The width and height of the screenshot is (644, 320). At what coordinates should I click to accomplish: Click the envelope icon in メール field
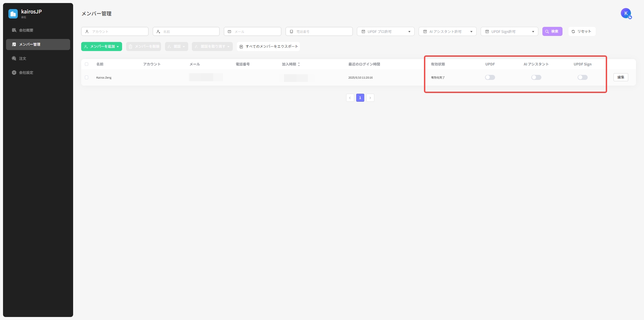pos(229,32)
